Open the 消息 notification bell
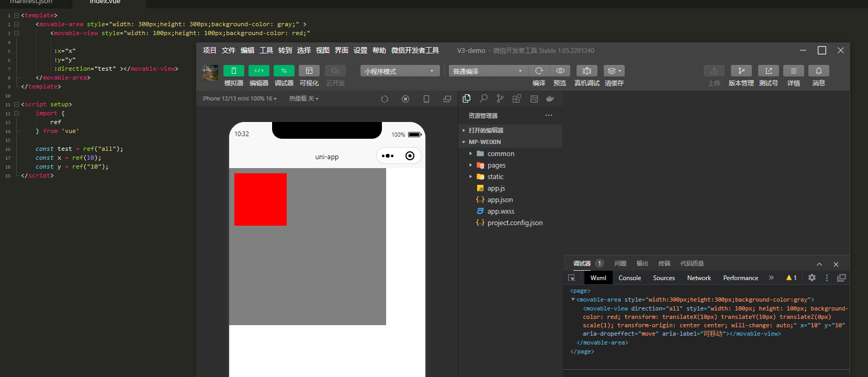This screenshot has height=377, width=868. (818, 71)
